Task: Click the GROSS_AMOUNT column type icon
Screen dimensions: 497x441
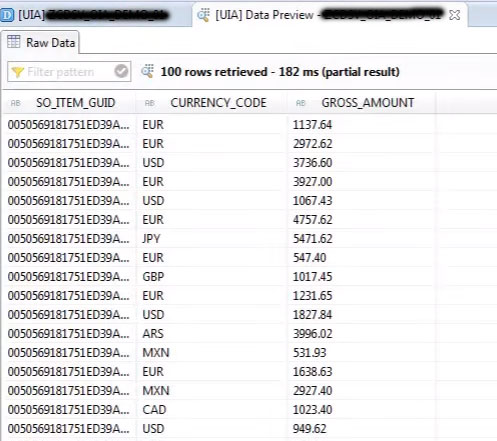Action: click(301, 103)
